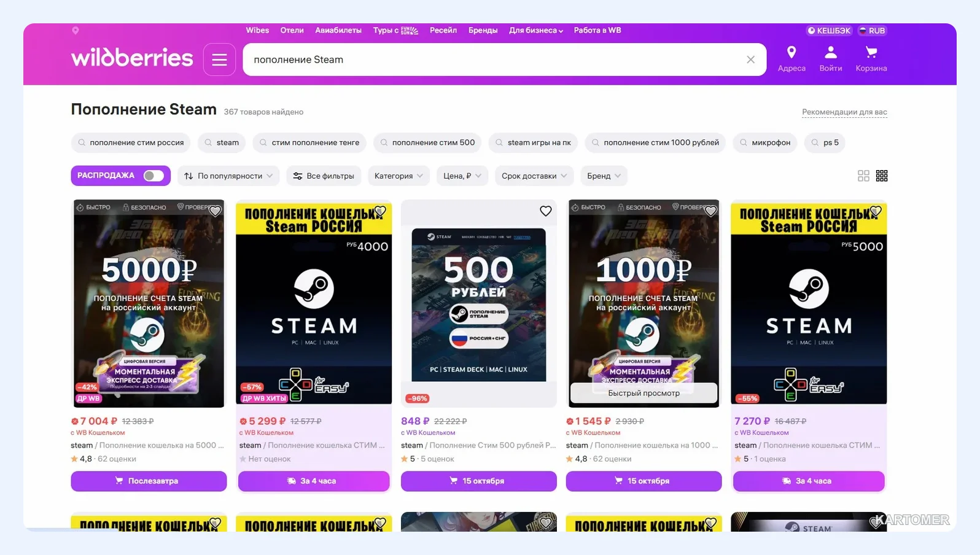Click the Войти profile icon
980x555 pixels.
(830, 59)
